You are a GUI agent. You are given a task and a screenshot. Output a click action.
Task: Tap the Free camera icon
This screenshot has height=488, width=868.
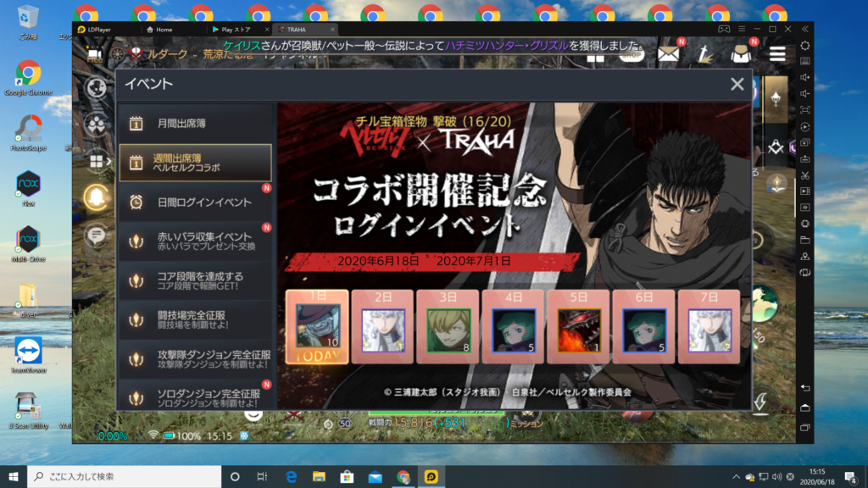point(95,55)
